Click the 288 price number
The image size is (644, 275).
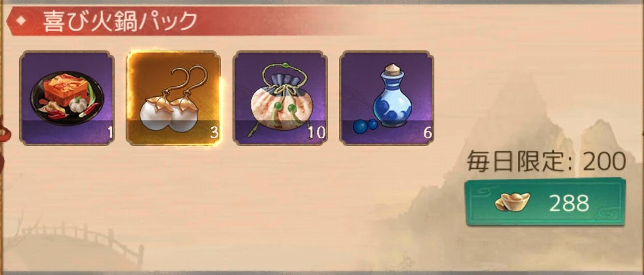click(x=569, y=203)
